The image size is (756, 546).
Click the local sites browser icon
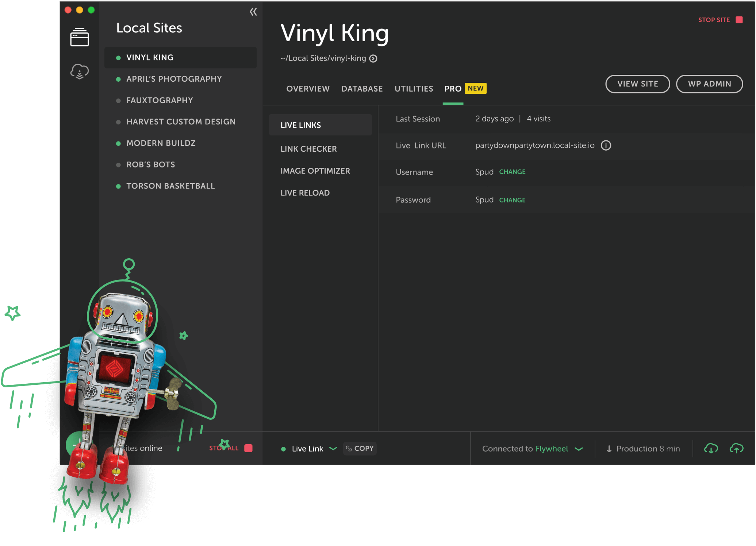pos(80,38)
